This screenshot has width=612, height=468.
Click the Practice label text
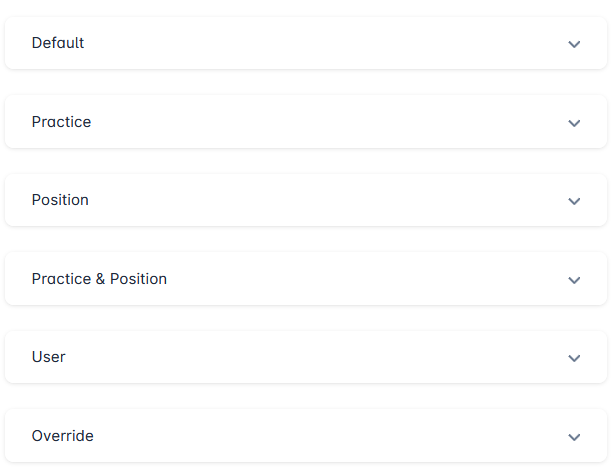tap(61, 122)
